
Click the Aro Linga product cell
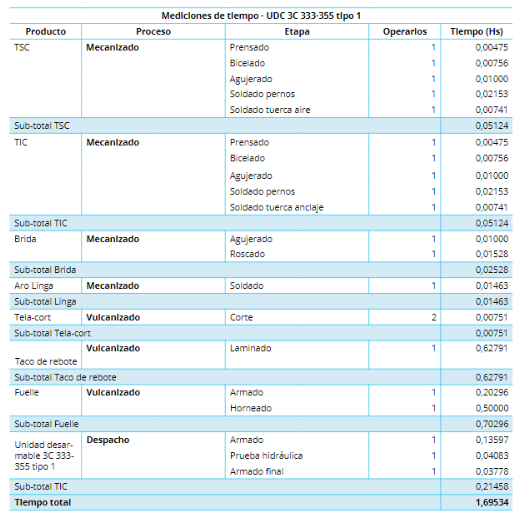pos(46,286)
